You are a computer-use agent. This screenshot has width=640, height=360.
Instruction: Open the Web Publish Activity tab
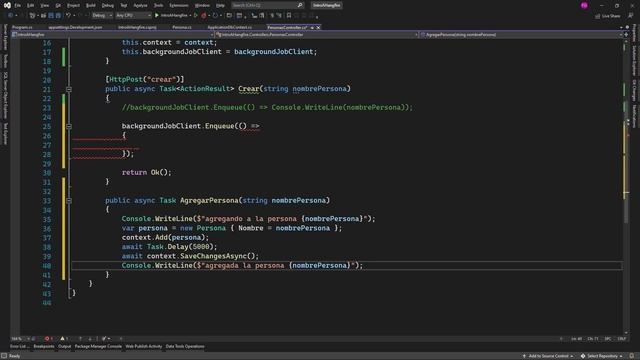pyautogui.click(x=144, y=347)
